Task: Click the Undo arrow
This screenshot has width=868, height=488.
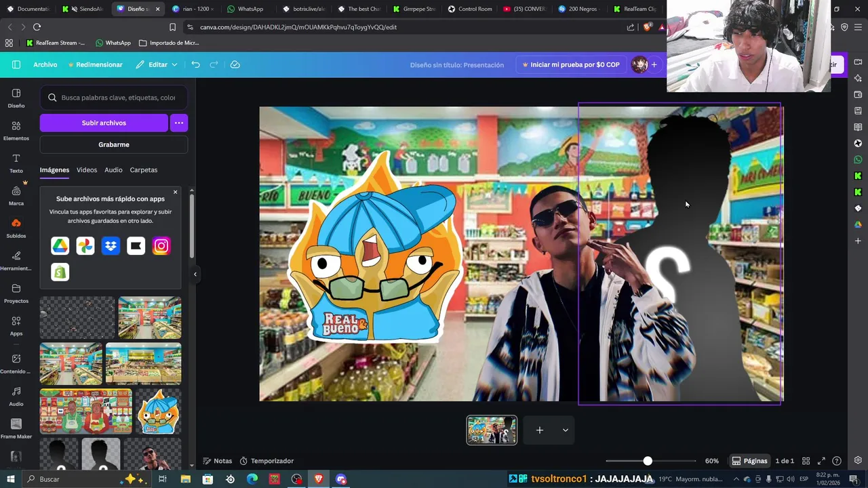Action: click(x=195, y=64)
